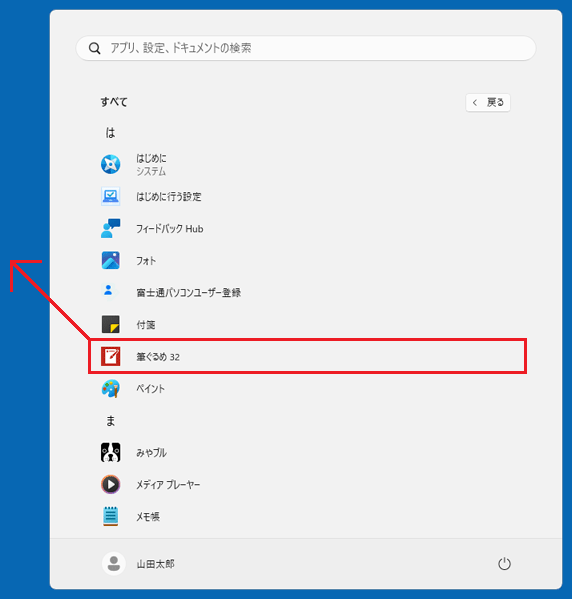Open the フォト app icon
The width and height of the screenshot is (572, 599).
[x=110, y=261]
